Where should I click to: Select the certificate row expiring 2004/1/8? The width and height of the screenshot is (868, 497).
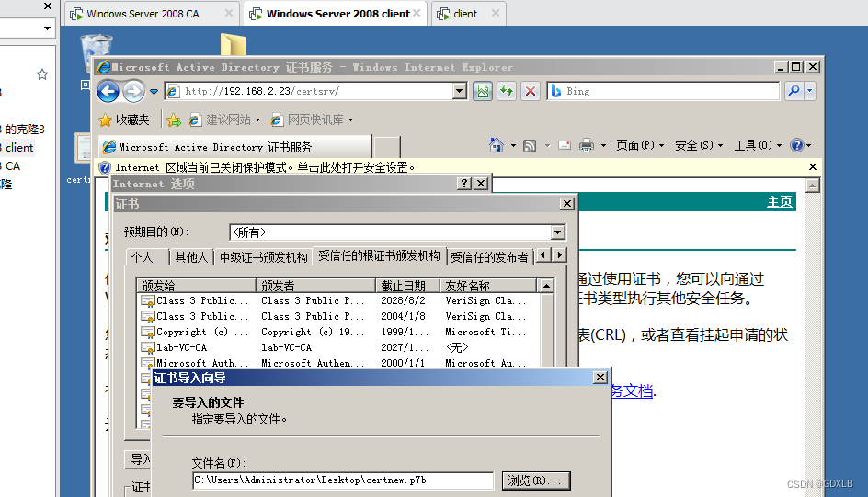coord(337,316)
